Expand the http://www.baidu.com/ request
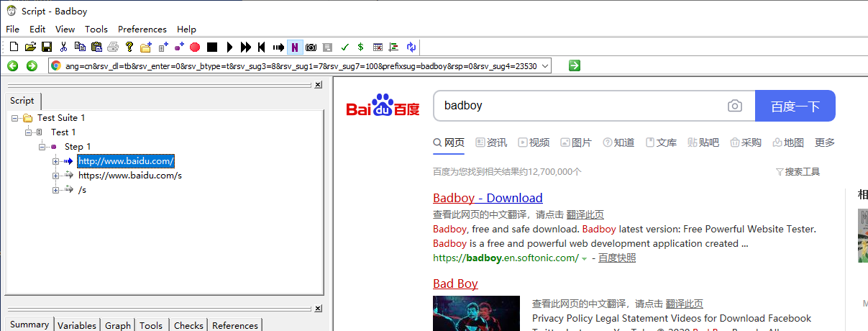This screenshot has width=868, height=331. (56, 161)
